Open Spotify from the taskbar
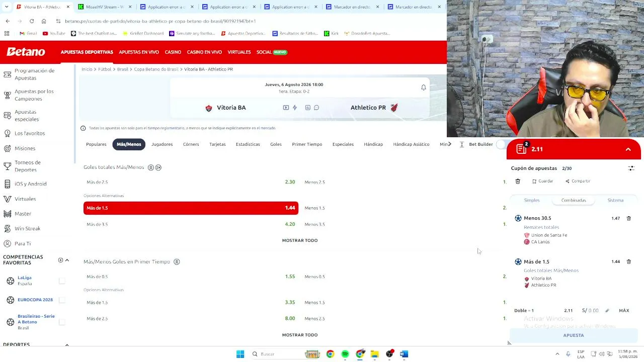Image resolution: width=644 pixels, height=362 pixels. (345, 354)
